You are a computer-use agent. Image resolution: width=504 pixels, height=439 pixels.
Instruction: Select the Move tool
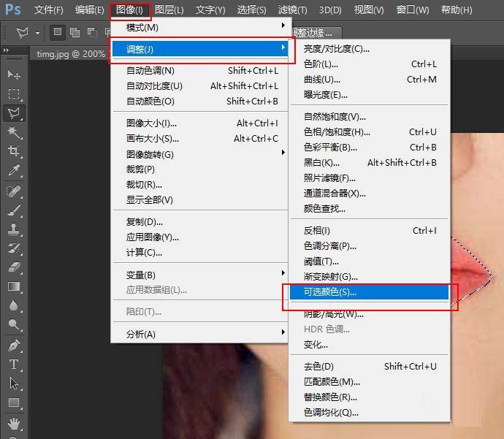[x=14, y=75]
